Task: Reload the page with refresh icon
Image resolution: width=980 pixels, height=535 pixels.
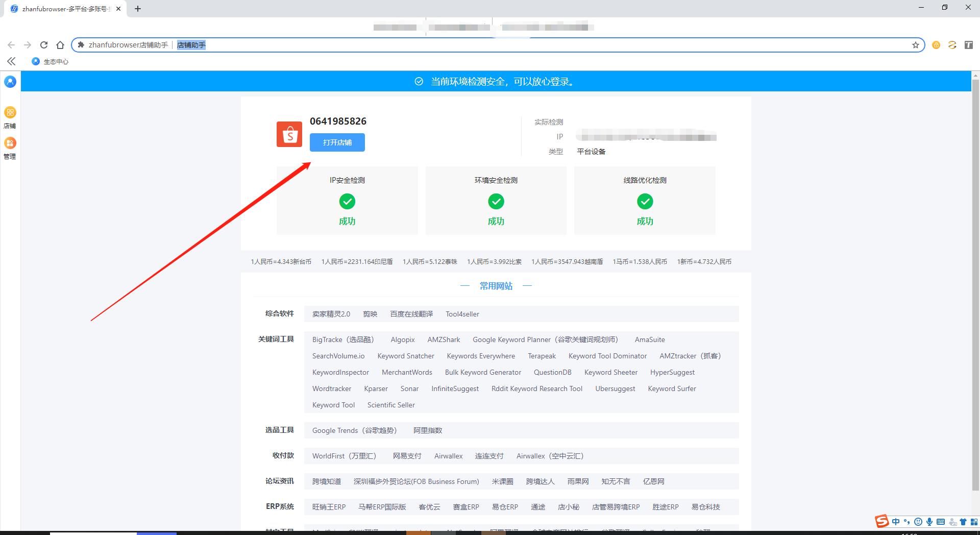Action: coord(44,45)
